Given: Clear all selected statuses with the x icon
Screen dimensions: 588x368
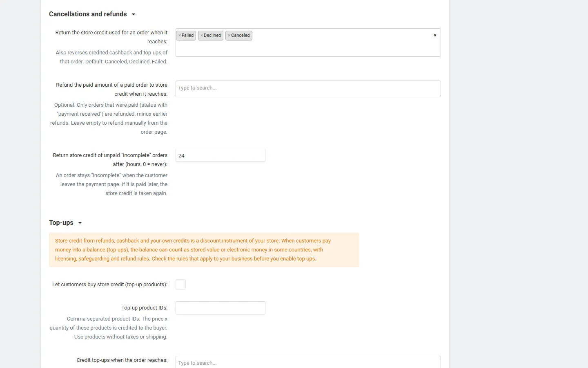Looking at the screenshot, I should 435,35.
